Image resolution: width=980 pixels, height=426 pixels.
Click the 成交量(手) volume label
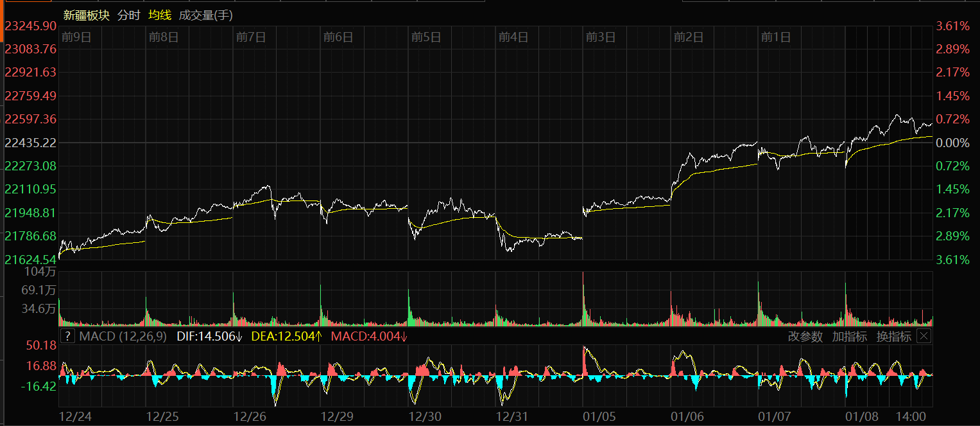coord(206,15)
